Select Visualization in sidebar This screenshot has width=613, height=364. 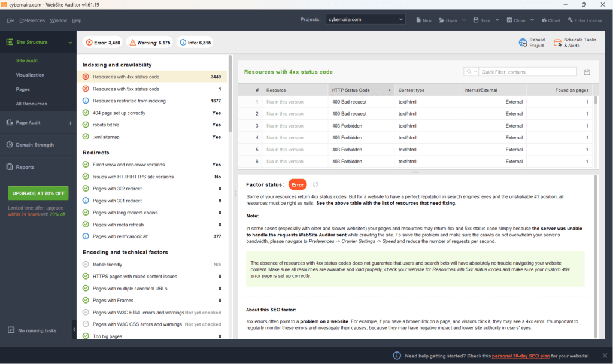[x=30, y=75]
